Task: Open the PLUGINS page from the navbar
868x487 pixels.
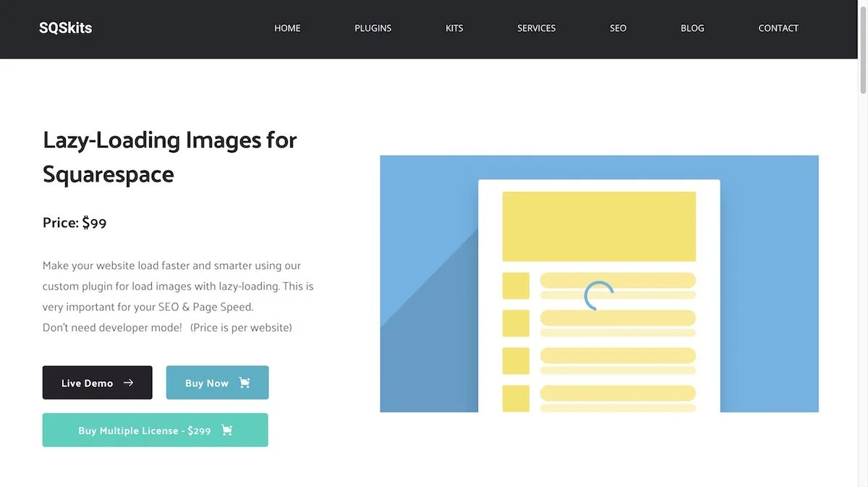Action: 373,28
